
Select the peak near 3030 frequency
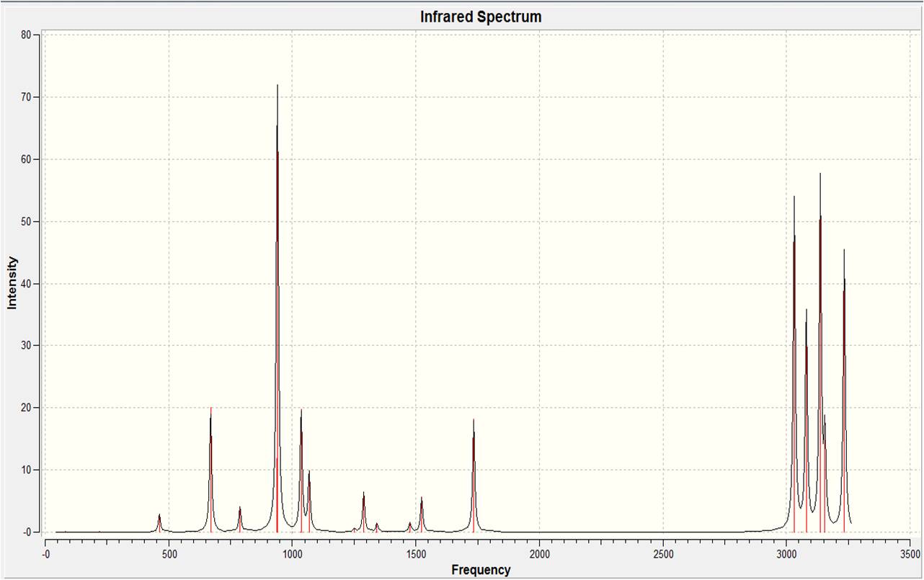pyautogui.click(x=794, y=364)
